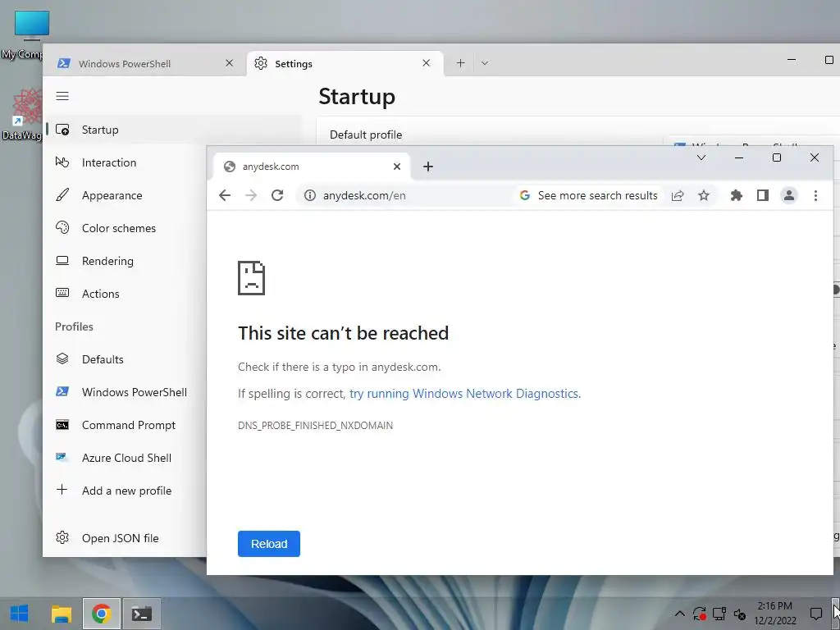Click Add a new profile
The image size is (840, 630).
[x=125, y=491]
